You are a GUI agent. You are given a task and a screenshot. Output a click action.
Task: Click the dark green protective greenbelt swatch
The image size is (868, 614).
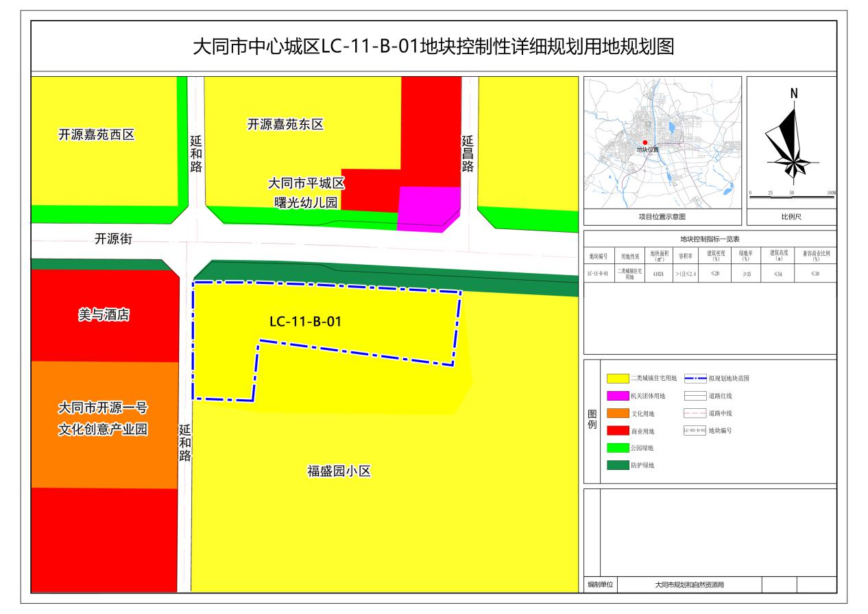coord(618,466)
